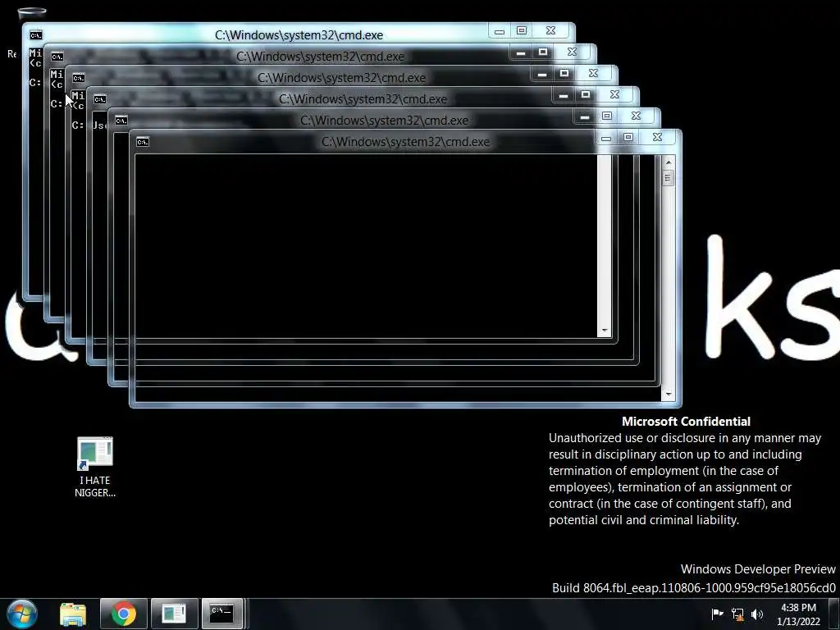The height and width of the screenshot is (630, 840).
Task: Launch Windows Explorer from the taskbar
Action: tap(73, 614)
